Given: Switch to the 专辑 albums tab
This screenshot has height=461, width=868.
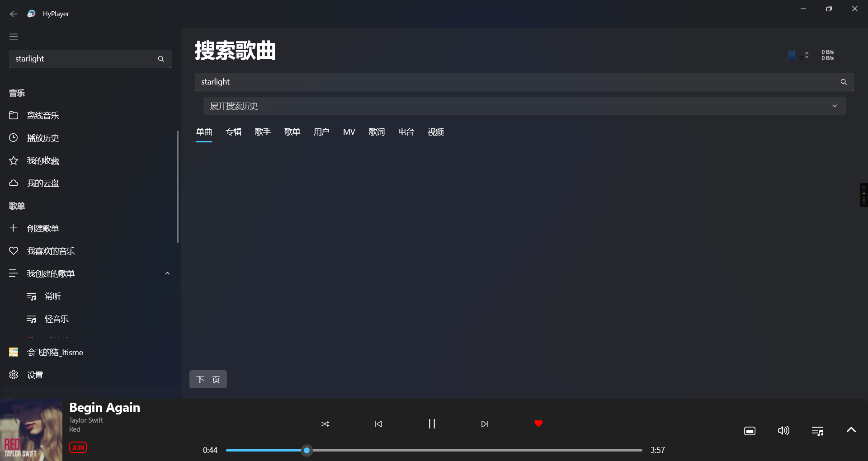Looking at the screenshot, I should click(x=233, y=132).
